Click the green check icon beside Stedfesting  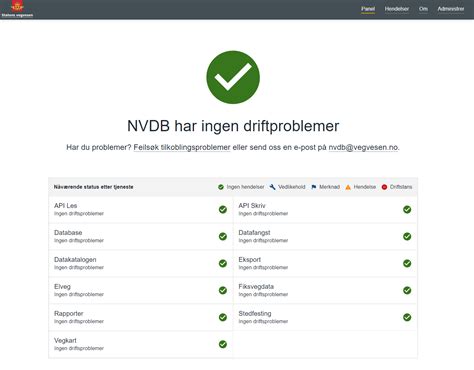407,317
